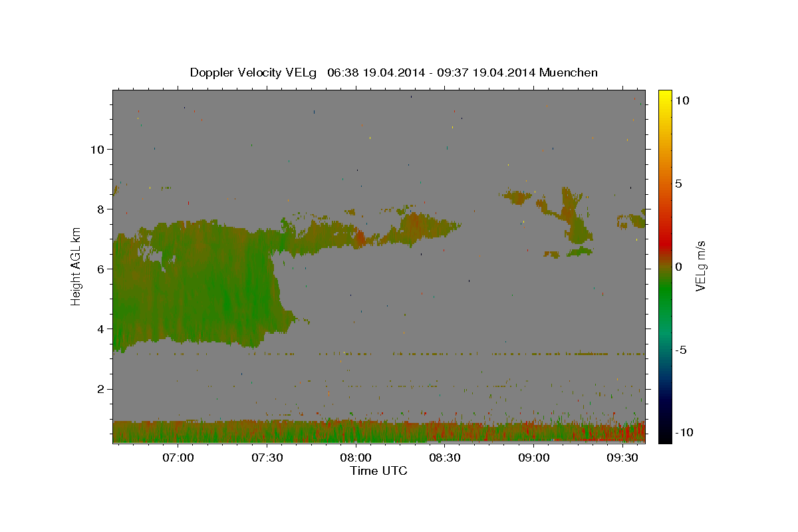Click the 'Muenchen' location in title
798x532 pixels.
pyautogui.click(x=569, y=72)
